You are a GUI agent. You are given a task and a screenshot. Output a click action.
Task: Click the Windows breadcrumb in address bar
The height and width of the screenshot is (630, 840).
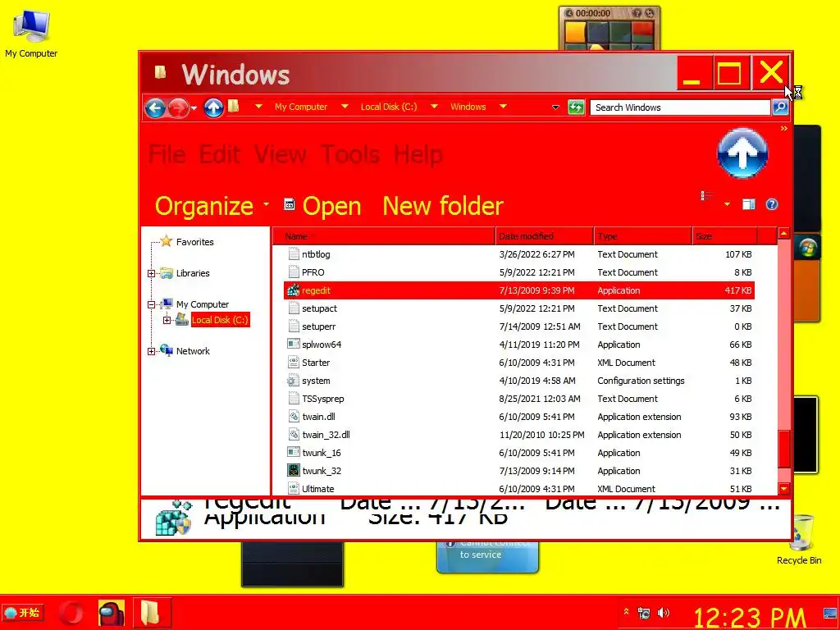tap(468, 107)
